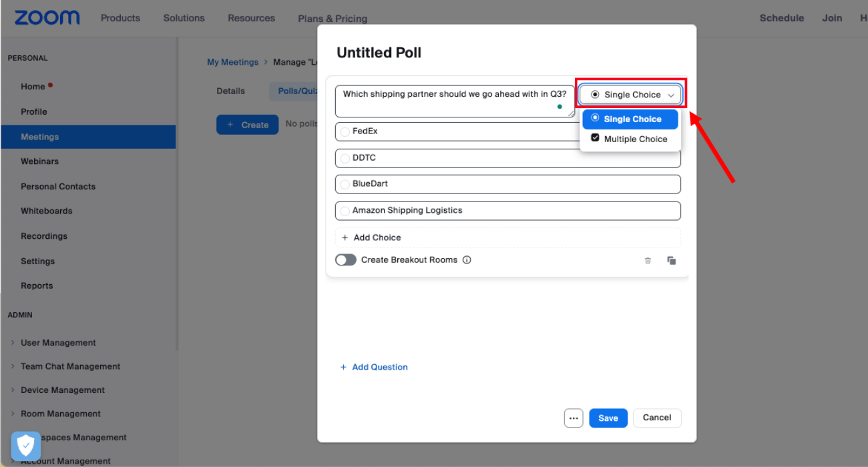Open Profile in the sidebar

[x=34, y=111]
